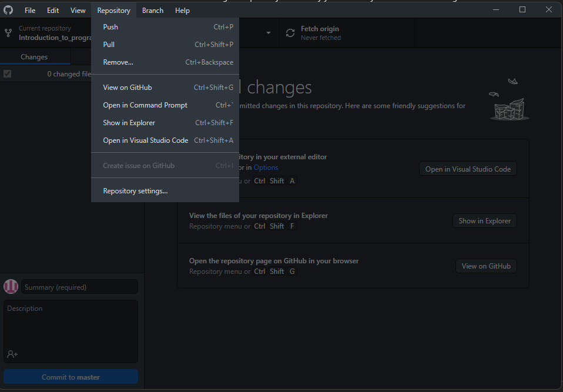Open the Edit menu
The height and width of the screenshot is (392, 563).
pos(53,11)
